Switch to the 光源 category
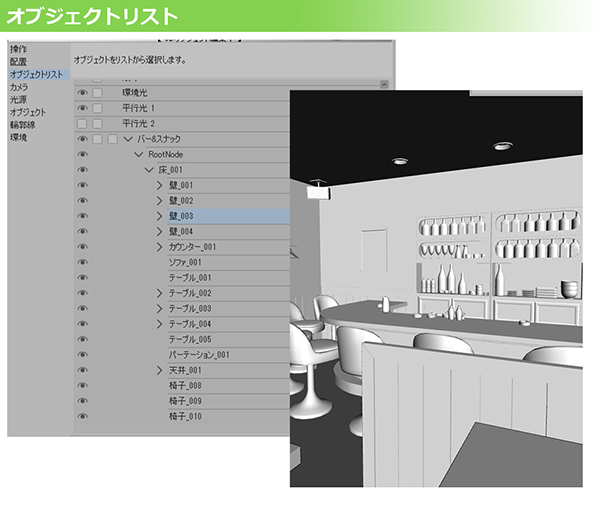Image resolution: width=600 pixels, height=511 pixels. (x=18, y=100)
